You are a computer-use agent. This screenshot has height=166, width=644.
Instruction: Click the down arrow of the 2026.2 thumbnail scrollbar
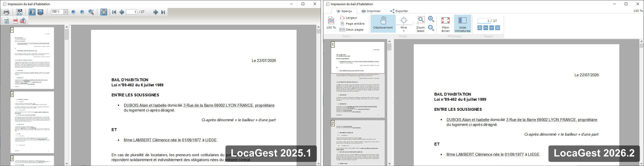tap(389, 163)
